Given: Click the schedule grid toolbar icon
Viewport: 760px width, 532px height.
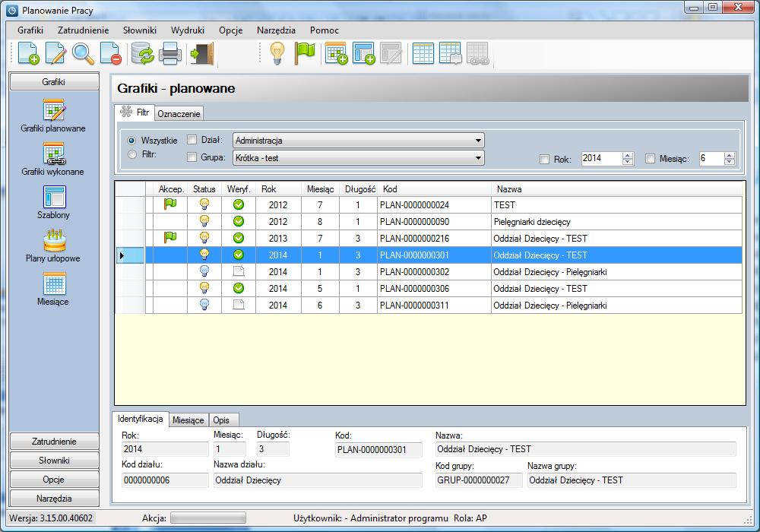Looking at the screenshot, I should coord(423,53).
